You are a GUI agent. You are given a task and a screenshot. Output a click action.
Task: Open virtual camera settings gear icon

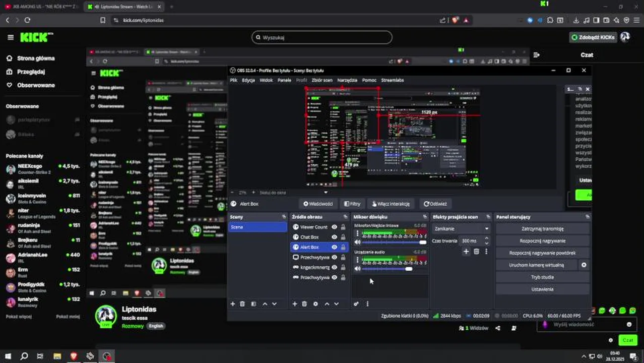pyautogui.click(x=584, y=265)
